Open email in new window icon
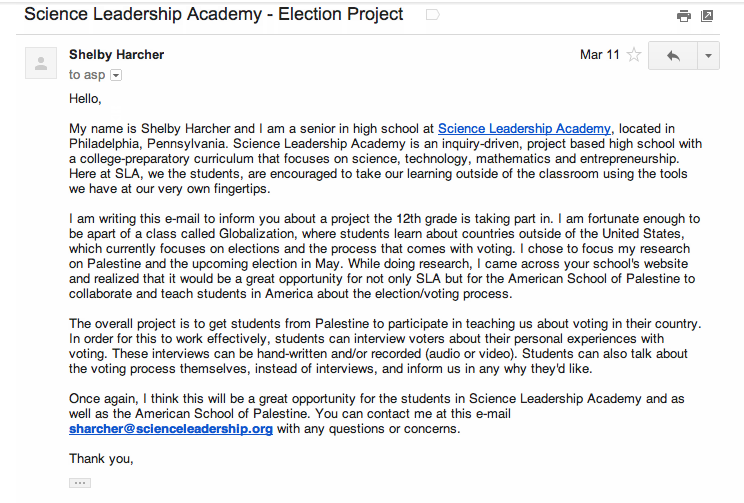Image resolution: width=744 pixels, height=503 pixels. tap(707, 16)
